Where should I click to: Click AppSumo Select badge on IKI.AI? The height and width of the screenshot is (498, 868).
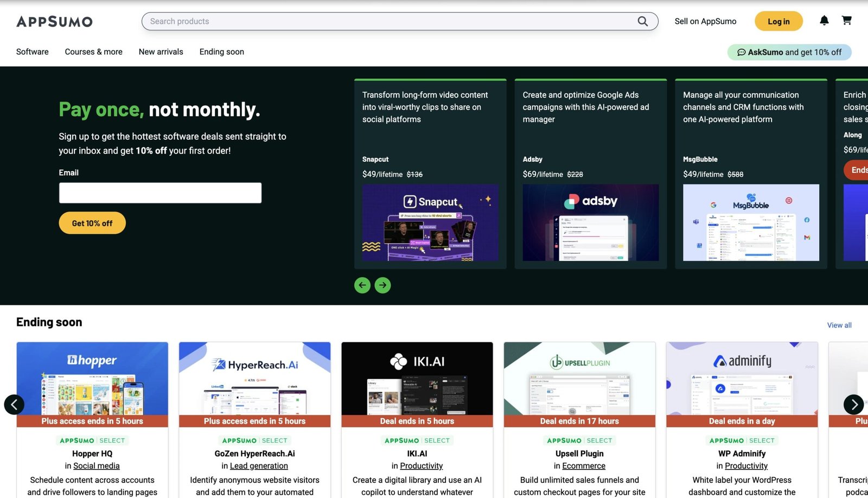(417, 440)
